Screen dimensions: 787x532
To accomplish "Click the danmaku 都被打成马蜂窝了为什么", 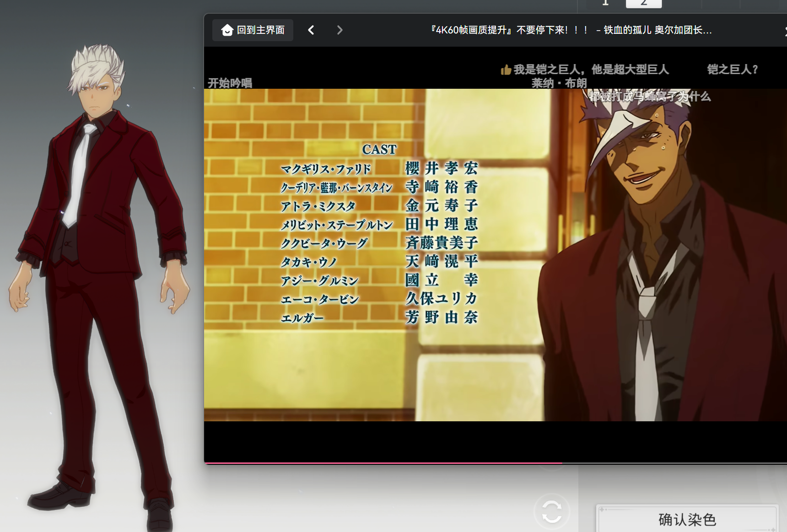I will click(650, 97).
